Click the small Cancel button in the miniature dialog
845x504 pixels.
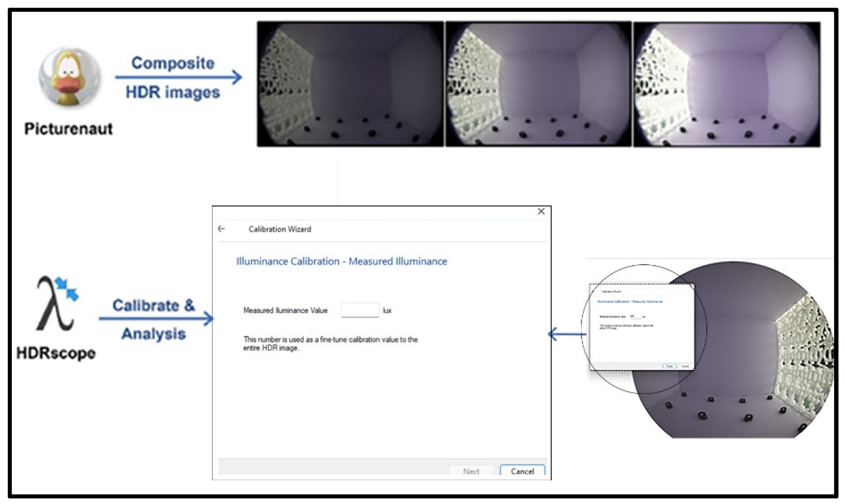point(685,366)
